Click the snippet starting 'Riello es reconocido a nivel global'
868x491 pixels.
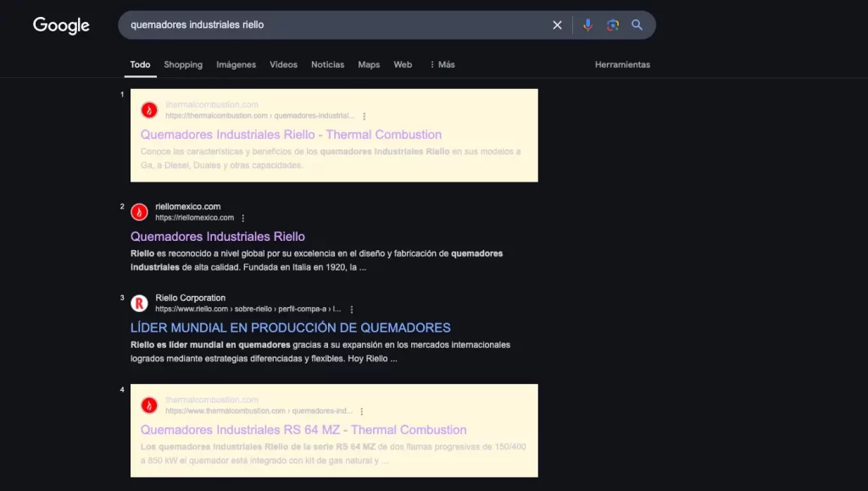tap(317, 260)
